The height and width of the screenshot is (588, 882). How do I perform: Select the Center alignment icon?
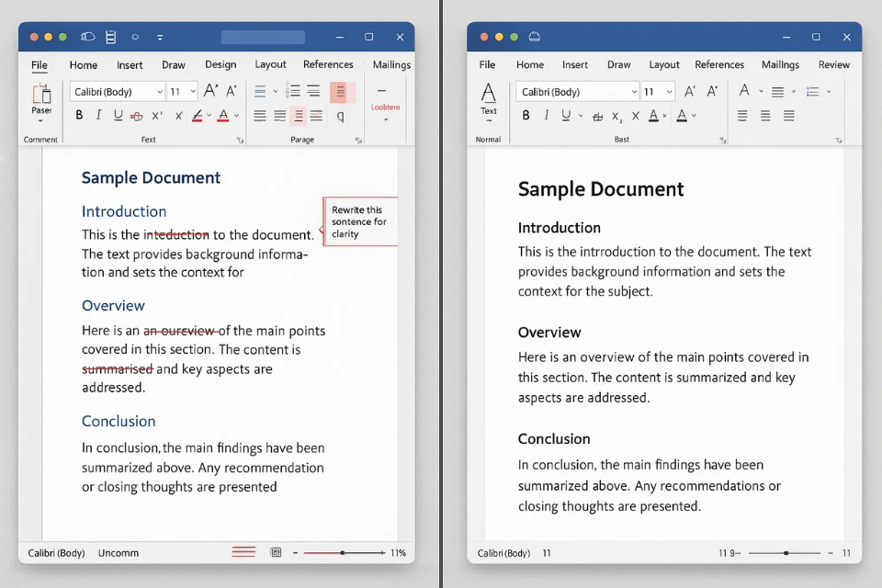[277, 115]
